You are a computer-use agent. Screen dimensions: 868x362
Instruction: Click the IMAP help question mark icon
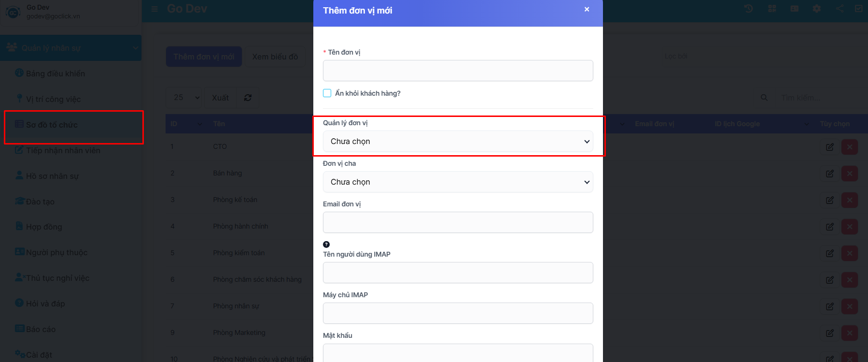326,245
